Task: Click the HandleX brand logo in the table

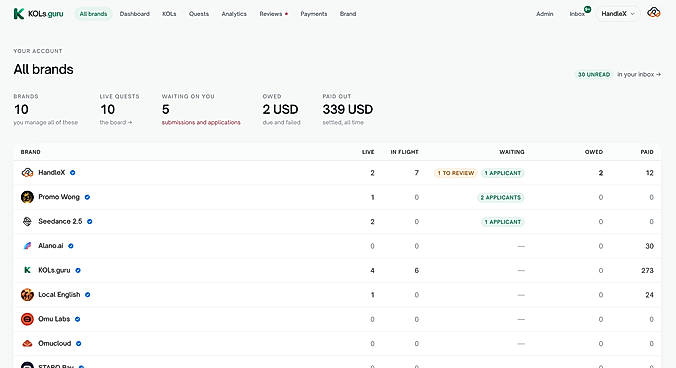Action: click(27, 173)
